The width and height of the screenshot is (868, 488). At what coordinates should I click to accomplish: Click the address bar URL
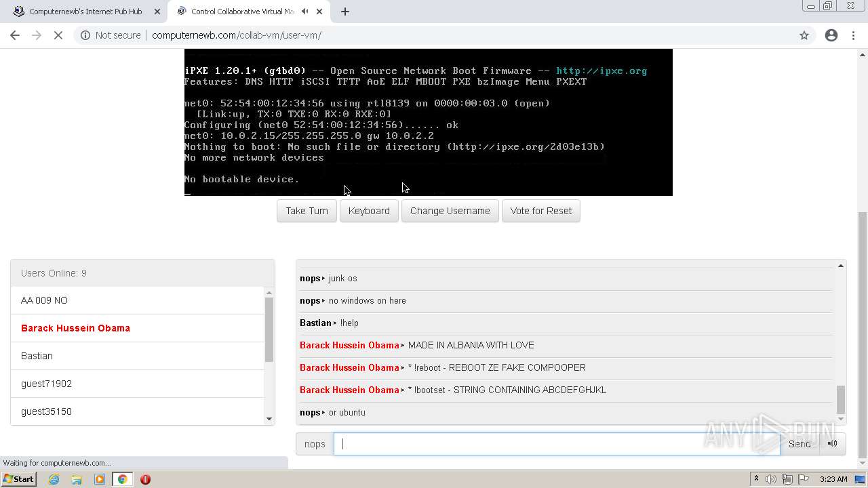tap(237, 35)
